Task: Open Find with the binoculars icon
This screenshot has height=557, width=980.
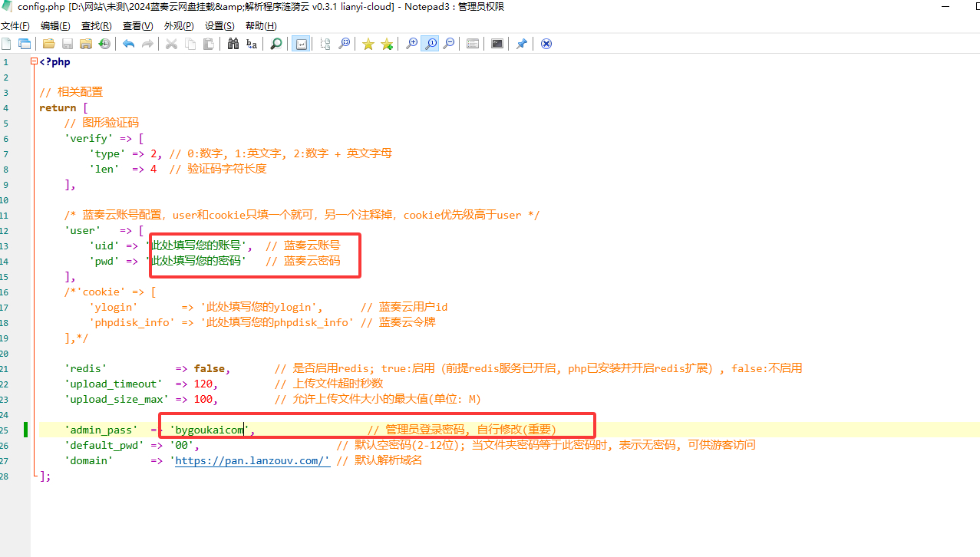Action: click(x=233, y=44)
